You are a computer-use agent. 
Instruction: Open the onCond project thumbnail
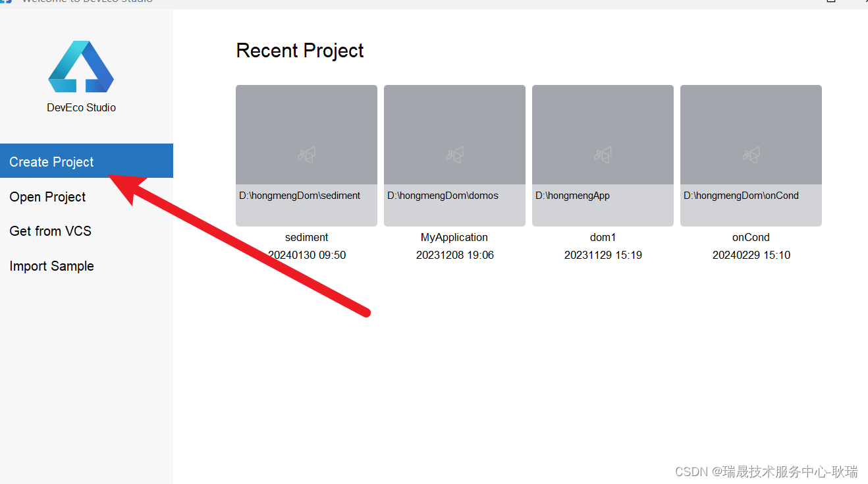[x=751, y=155]
